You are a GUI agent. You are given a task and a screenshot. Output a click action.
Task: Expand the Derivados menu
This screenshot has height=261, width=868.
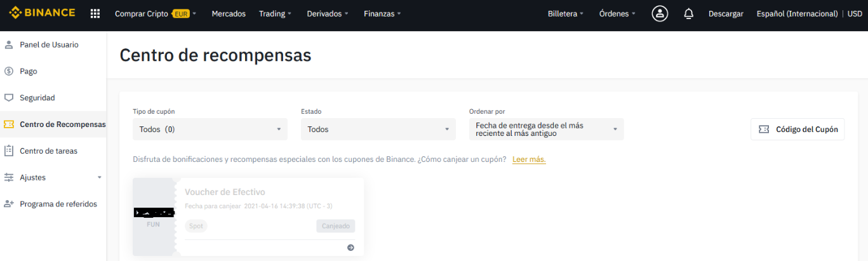(328, 13)
